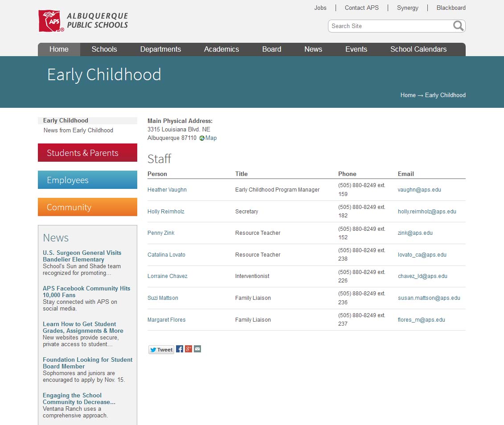Share page via Google Plus icon
504x425 pixels.
[188, 349]
